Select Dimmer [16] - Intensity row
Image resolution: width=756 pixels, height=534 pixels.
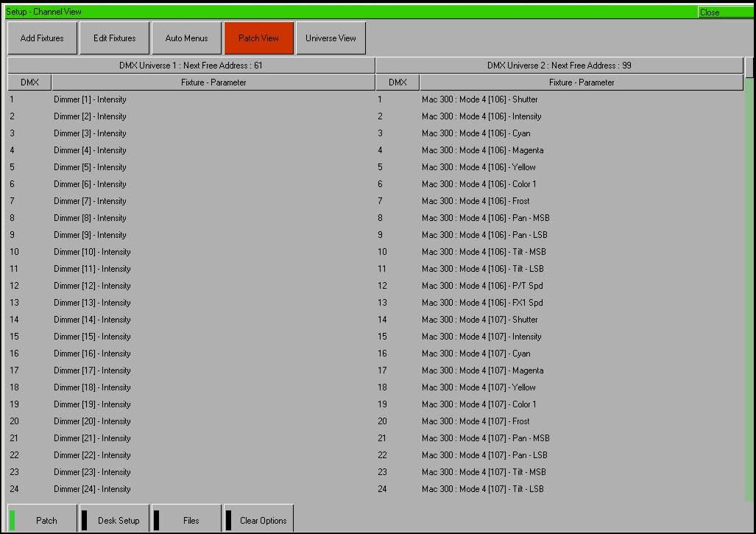point(191,353)
